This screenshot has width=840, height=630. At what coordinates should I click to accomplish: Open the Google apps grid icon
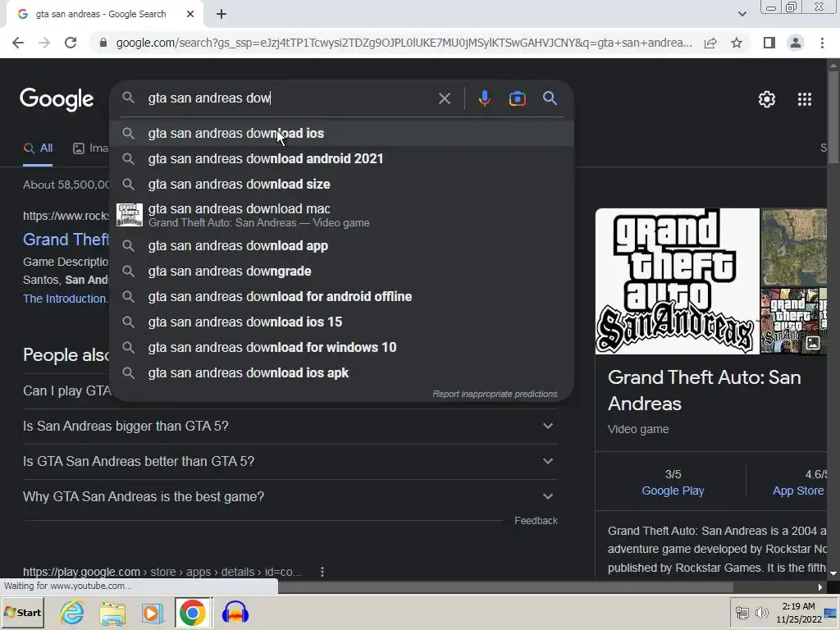(804, 99)
